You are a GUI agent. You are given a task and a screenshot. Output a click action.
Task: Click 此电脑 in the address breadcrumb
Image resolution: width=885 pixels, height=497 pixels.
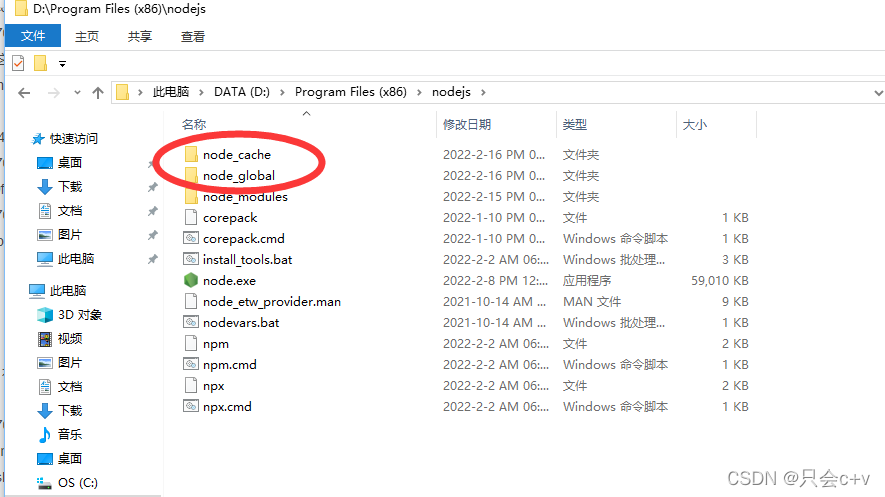[x=170, y=92]
